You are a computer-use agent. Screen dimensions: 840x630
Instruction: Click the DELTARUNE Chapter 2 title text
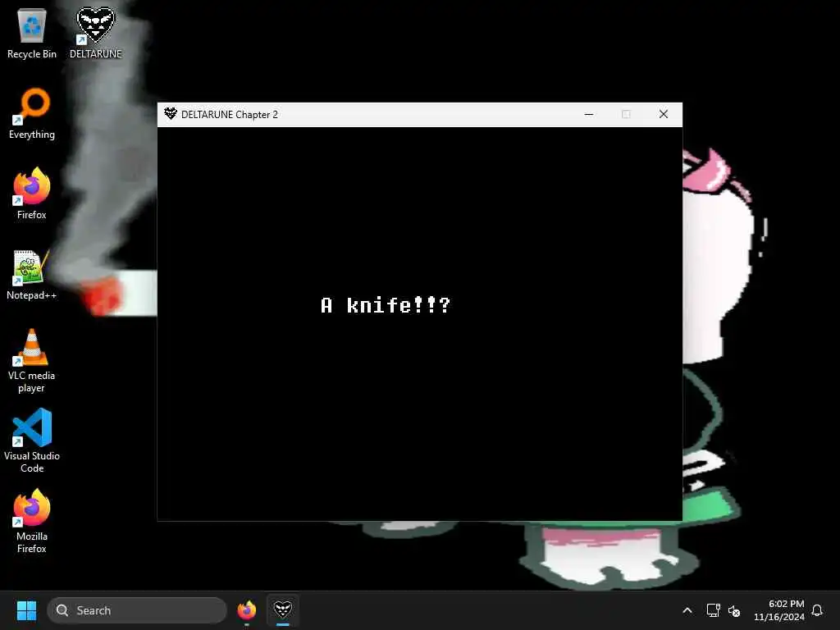point(230,115)
